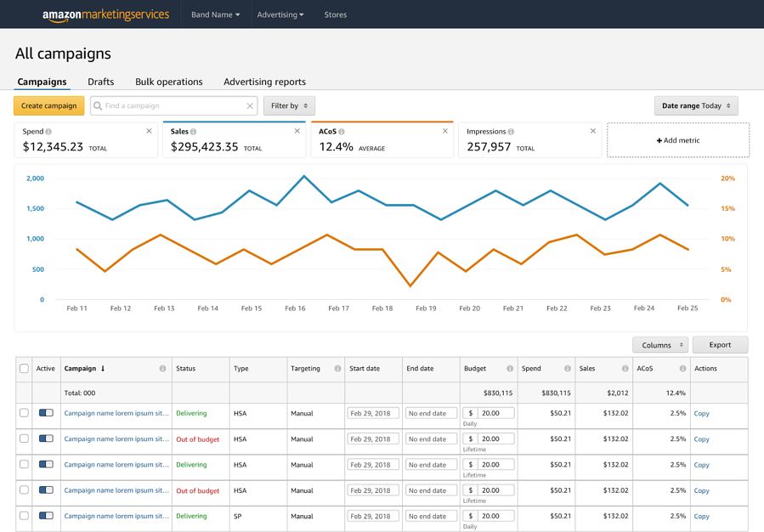The image size is (764, 532).
Task: Click the info icon on the Spend metric card
Action: (48, 131)
